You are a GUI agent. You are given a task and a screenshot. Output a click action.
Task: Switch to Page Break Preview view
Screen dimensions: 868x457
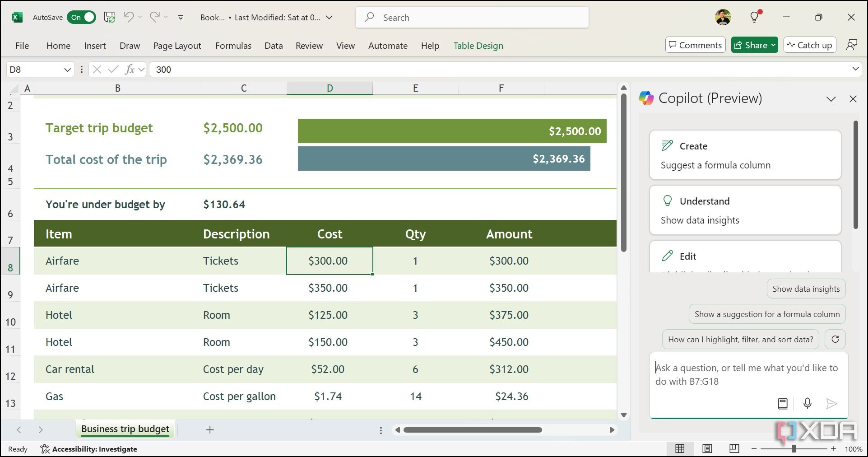click(x=734, y=448)
